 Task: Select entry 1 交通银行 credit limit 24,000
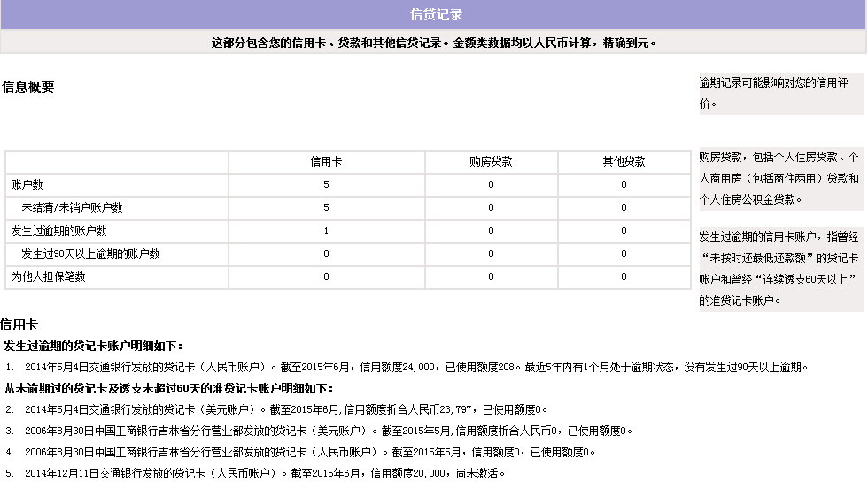pos(407,367)
